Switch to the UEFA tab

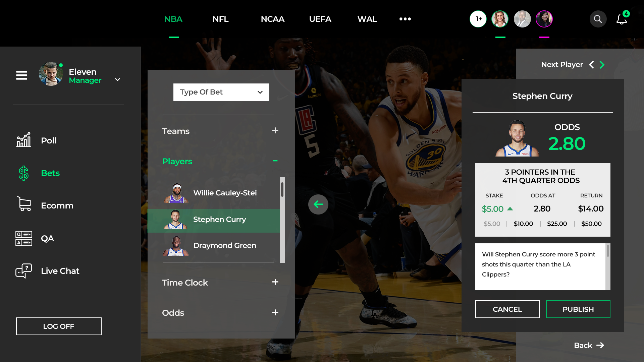[320, 19]
